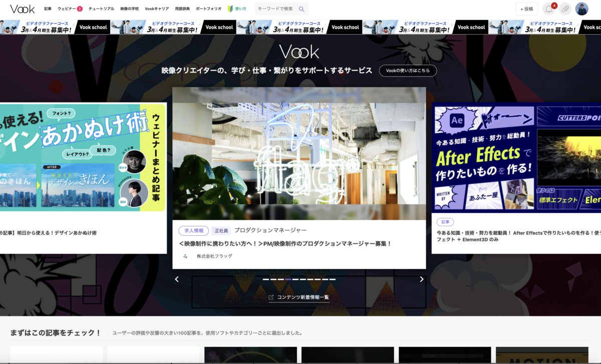Open the ウェビナー navigation item
The image size is (601, 364).
[70, 9]
